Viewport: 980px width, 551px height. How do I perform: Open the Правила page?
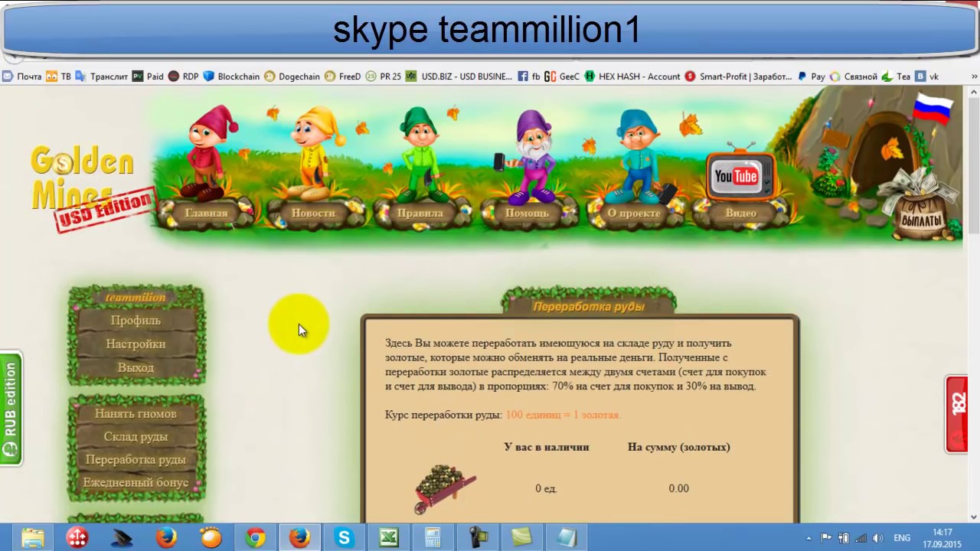[x=420, y=214]
